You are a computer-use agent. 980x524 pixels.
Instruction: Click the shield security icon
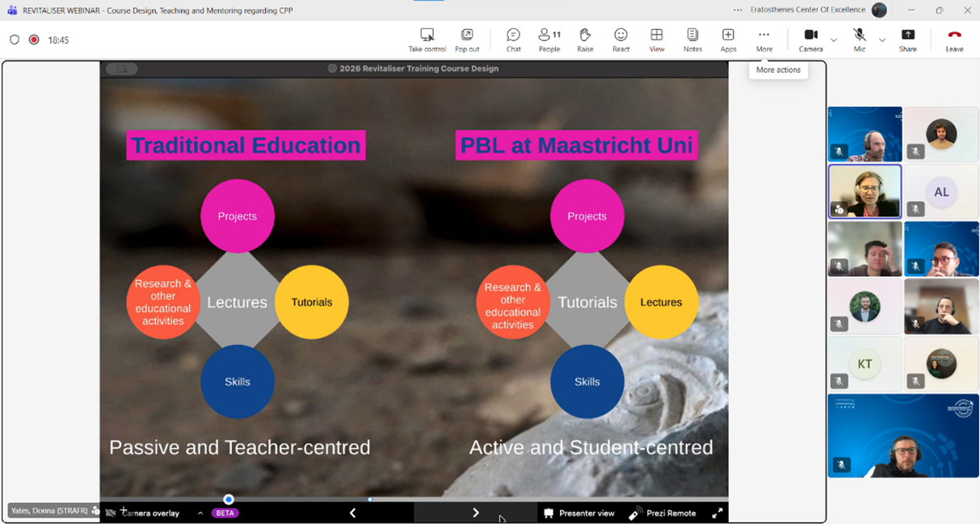pyautogui.click(x=15, y=40)
